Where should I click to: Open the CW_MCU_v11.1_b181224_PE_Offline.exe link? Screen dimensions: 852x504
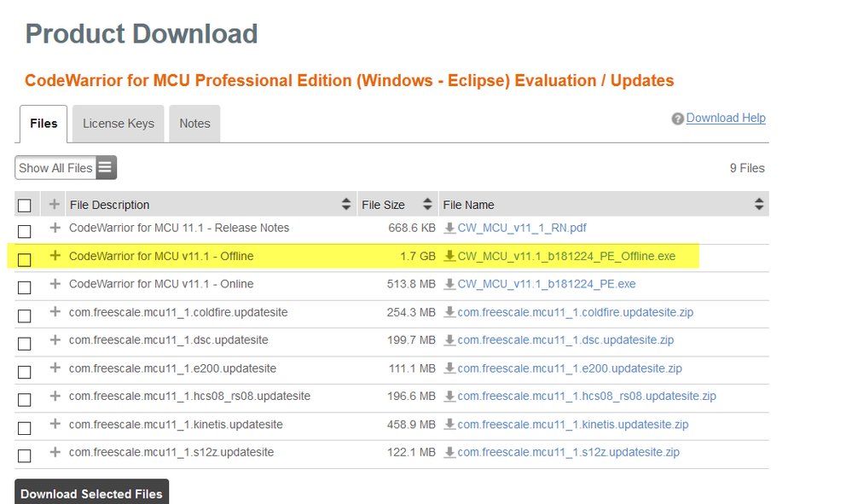566,257
